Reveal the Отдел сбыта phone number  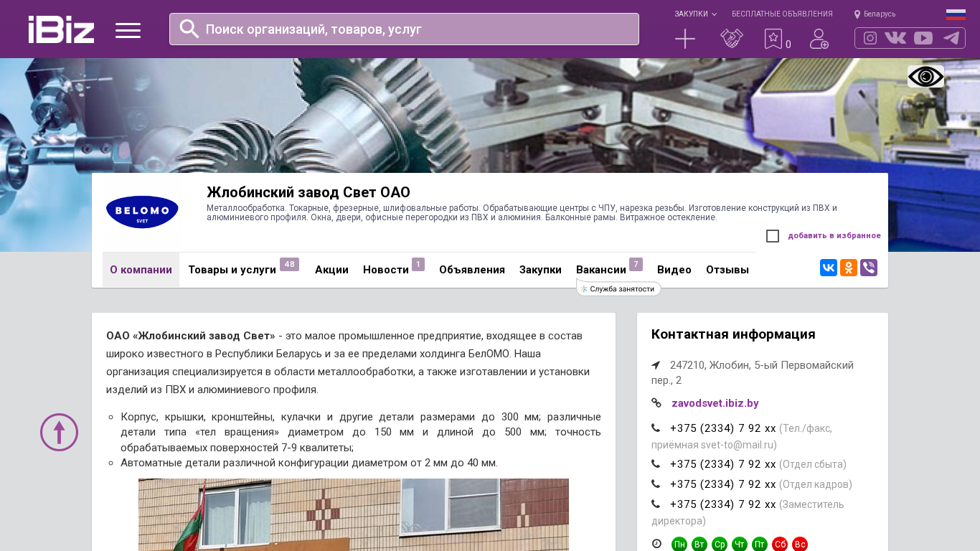(x=723, y=464)
